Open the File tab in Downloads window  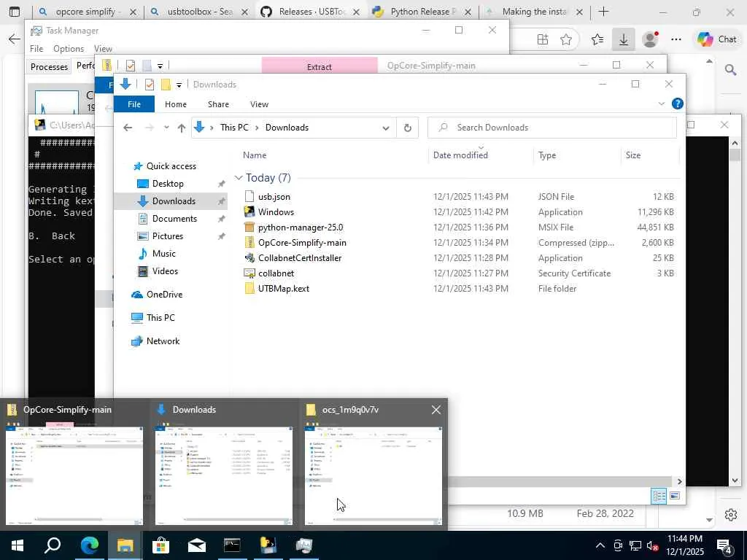point(134,104)
